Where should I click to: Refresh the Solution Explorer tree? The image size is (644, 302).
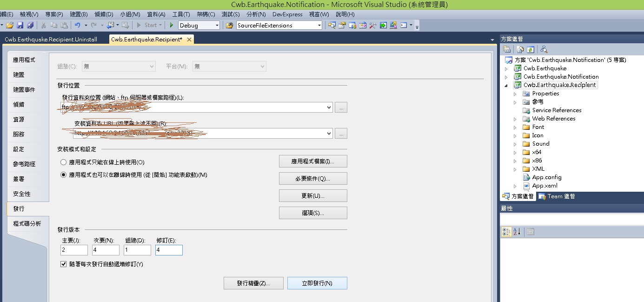click(530, 49)
